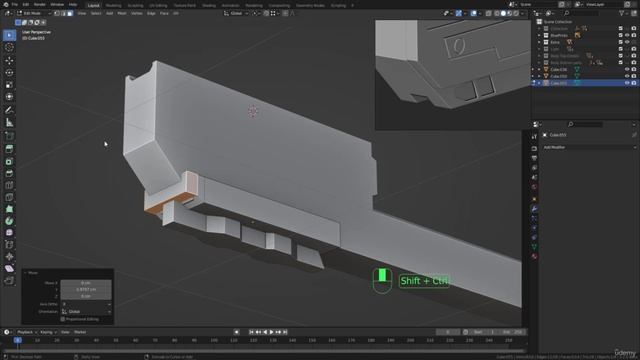Screen dimensions: 640x360
Task: Open the Modifiers properties tab
Action: [534, 209]
